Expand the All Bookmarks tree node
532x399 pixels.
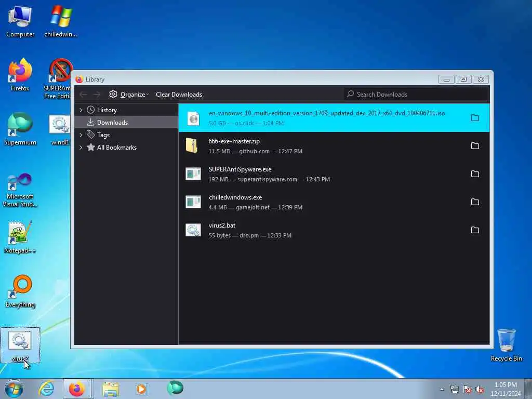81,148
